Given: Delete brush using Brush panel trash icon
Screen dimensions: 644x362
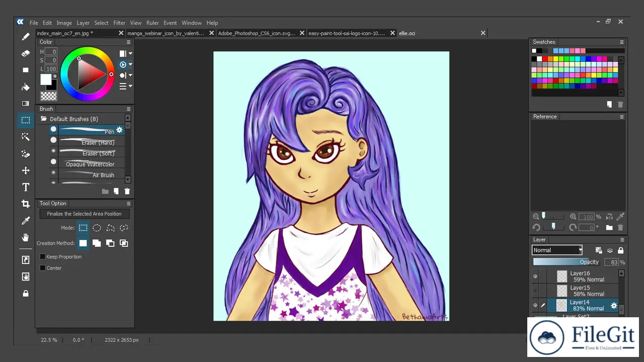Looking at the screenshot, I should click(127, 192).
